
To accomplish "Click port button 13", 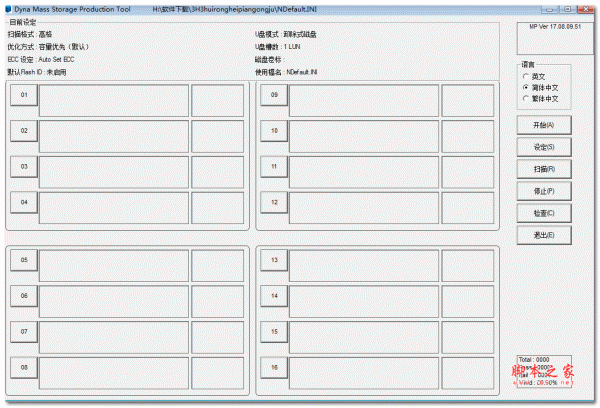I will 274,260.
